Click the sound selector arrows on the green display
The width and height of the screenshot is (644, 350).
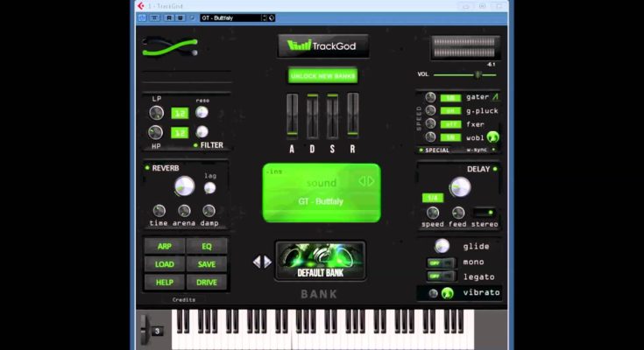tap(366, 182)
